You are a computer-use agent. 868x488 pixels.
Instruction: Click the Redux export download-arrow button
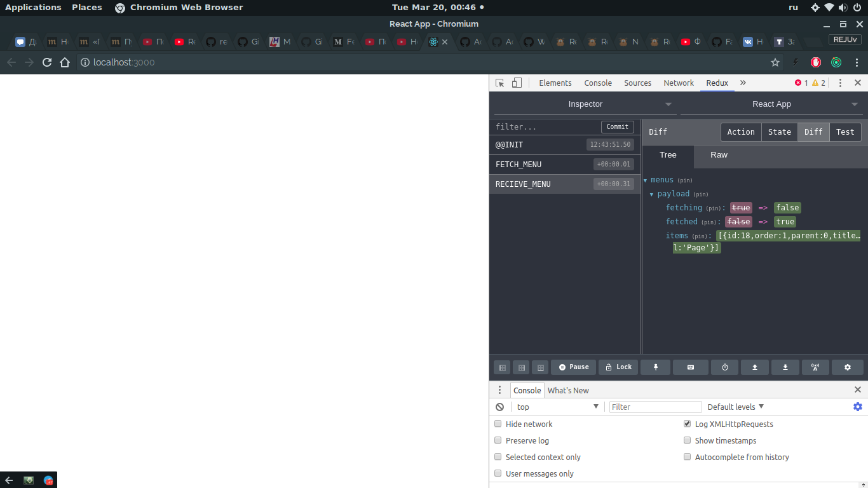point(785,367)
